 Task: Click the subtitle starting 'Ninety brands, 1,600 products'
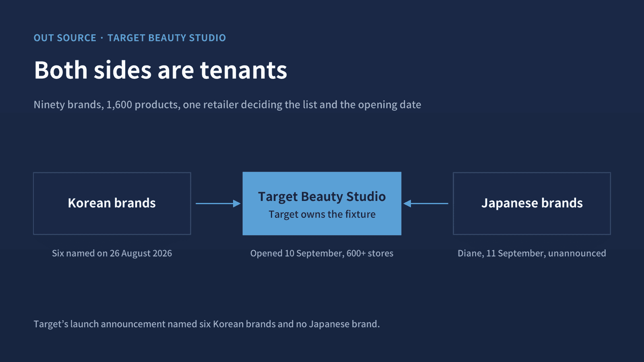227,105
